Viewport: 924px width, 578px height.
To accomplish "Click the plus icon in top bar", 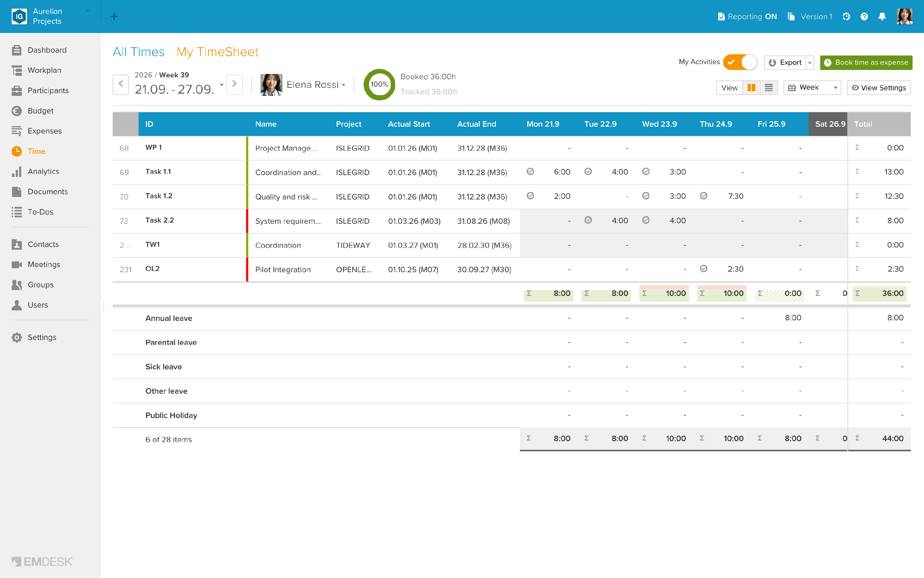I will point(114,16).
